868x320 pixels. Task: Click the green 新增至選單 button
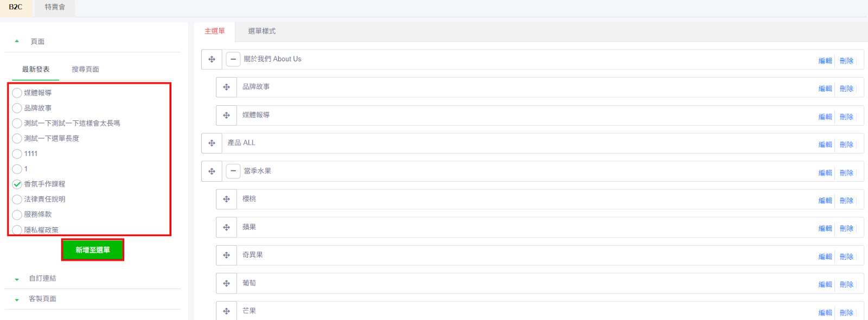pyautogui.click(x=93, y=250)
